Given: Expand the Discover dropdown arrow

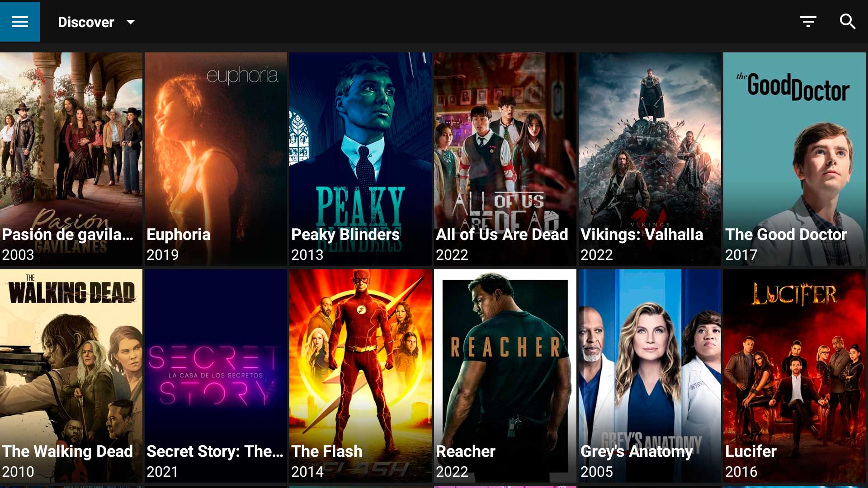Looking at the screenshot, I should pyautogui.click(x=131, y=22).
